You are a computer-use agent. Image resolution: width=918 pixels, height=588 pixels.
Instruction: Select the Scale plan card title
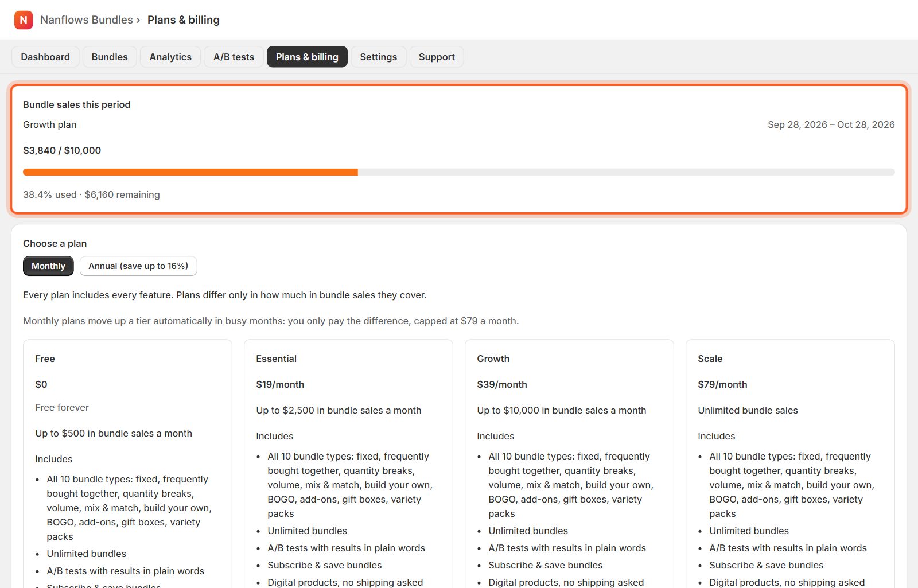click(710, 359)
